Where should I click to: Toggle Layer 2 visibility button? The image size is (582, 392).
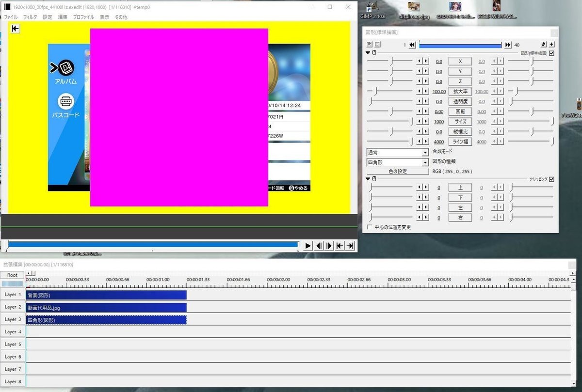click(x=13, y=307)
